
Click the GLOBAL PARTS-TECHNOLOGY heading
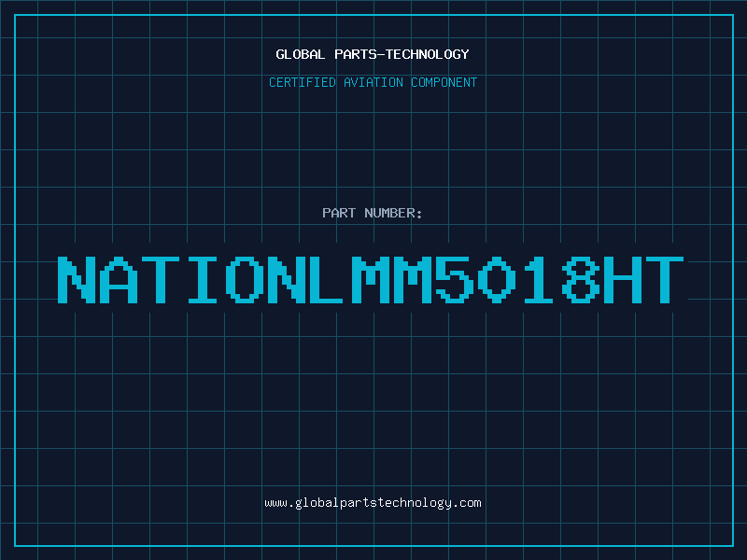coord(373,54)
